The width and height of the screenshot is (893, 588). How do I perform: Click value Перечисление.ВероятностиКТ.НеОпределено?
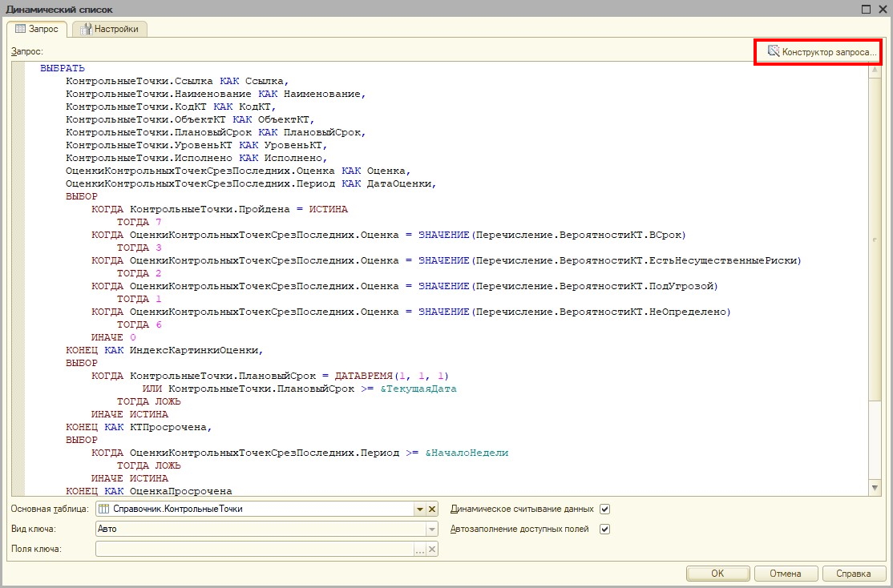[x=603, y=312]
